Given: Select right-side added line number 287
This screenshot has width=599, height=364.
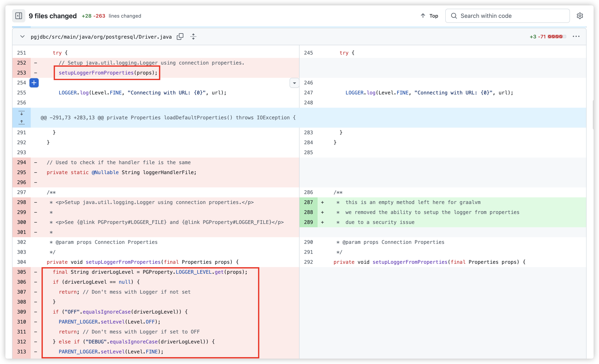Looking at the screenshot, I should click(x=308, y=202).
